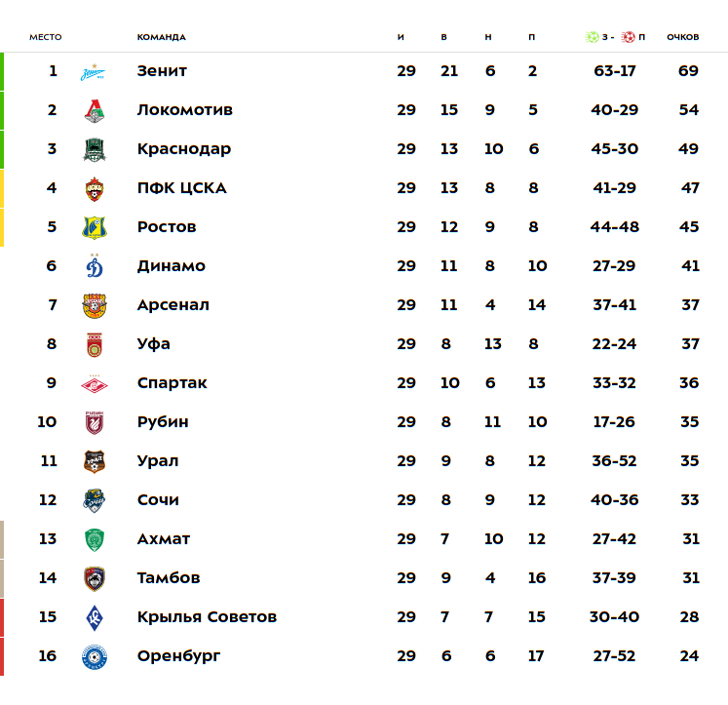Click the ОЧКОВ points column header
Viewport: 728px width, 705px height.
[x=682, y=37]
